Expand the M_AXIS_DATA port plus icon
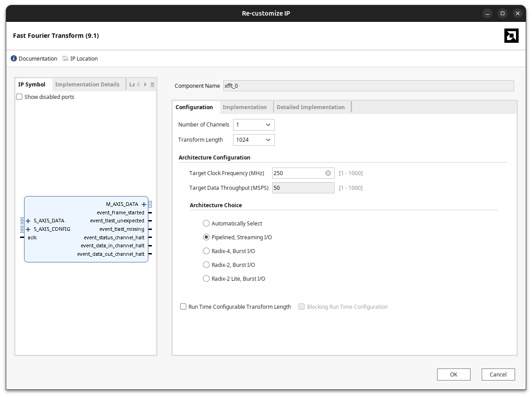The width and height of the screenshot is (532, 397). coord(144,204)
